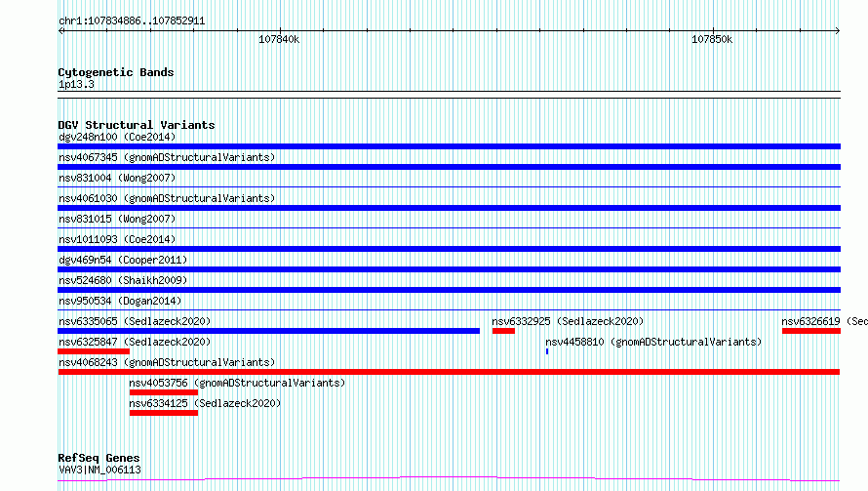868x491 pixels.
Task: Click the 107850k ruler label
Action: coord(712,39)
